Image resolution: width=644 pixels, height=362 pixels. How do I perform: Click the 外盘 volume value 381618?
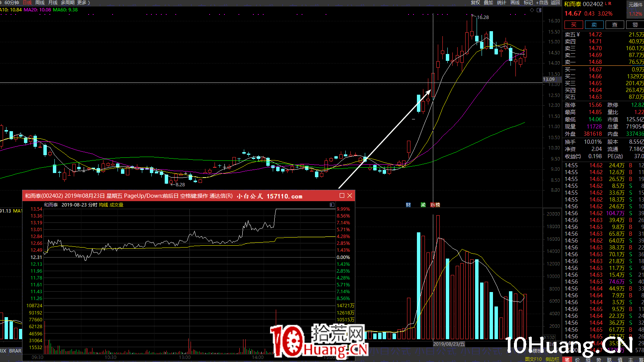point(593,134)
